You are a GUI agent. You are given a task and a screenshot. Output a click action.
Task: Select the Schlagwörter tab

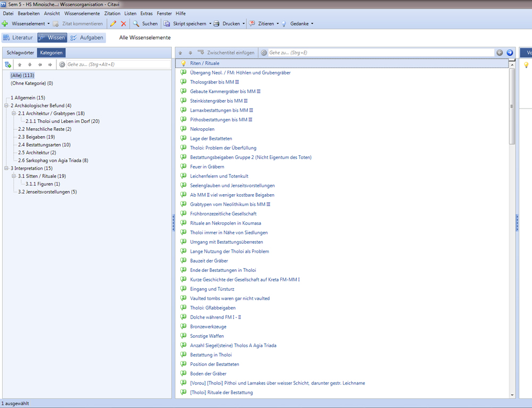tap(20, 53)
